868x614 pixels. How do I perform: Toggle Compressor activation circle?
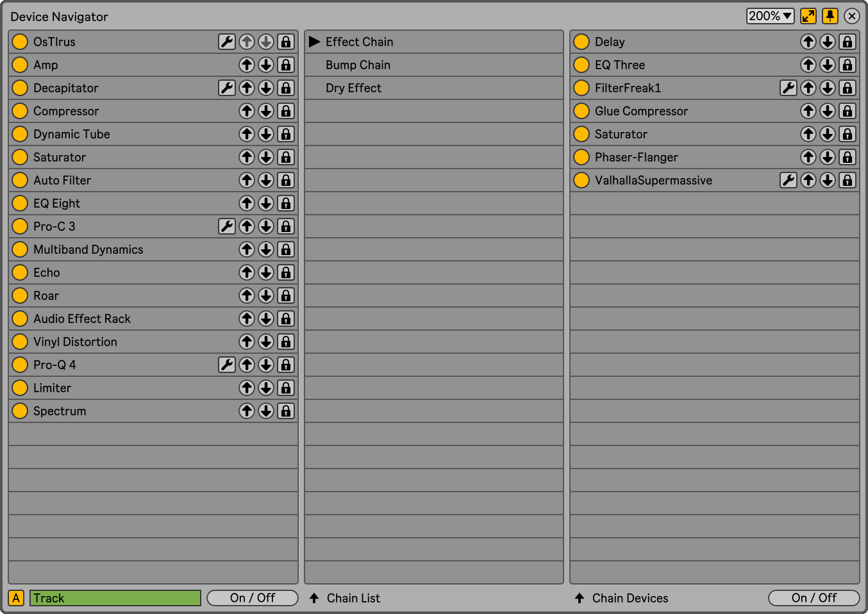[x=20, y=111]
